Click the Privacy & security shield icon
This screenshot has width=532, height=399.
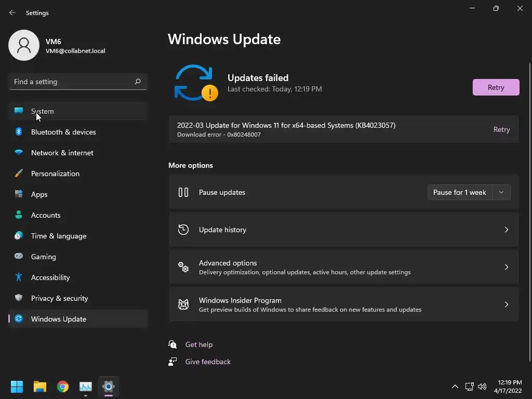(x=19, y=298)
